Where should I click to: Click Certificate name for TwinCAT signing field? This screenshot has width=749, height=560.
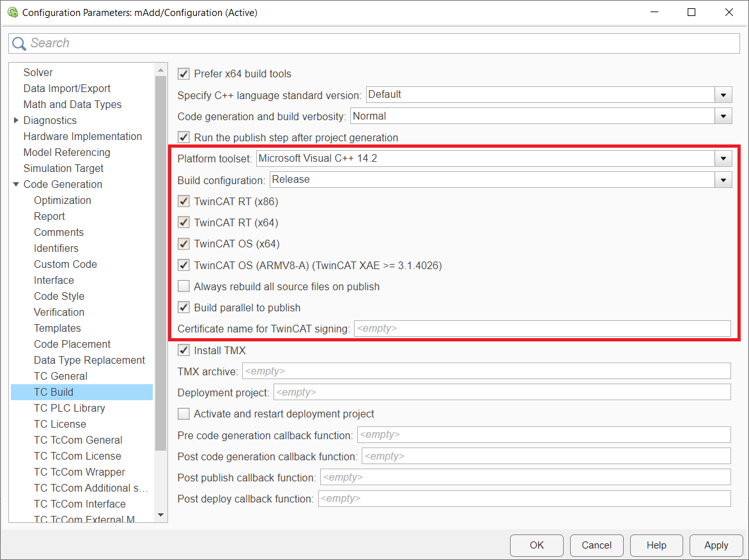[x=542, y=329]
